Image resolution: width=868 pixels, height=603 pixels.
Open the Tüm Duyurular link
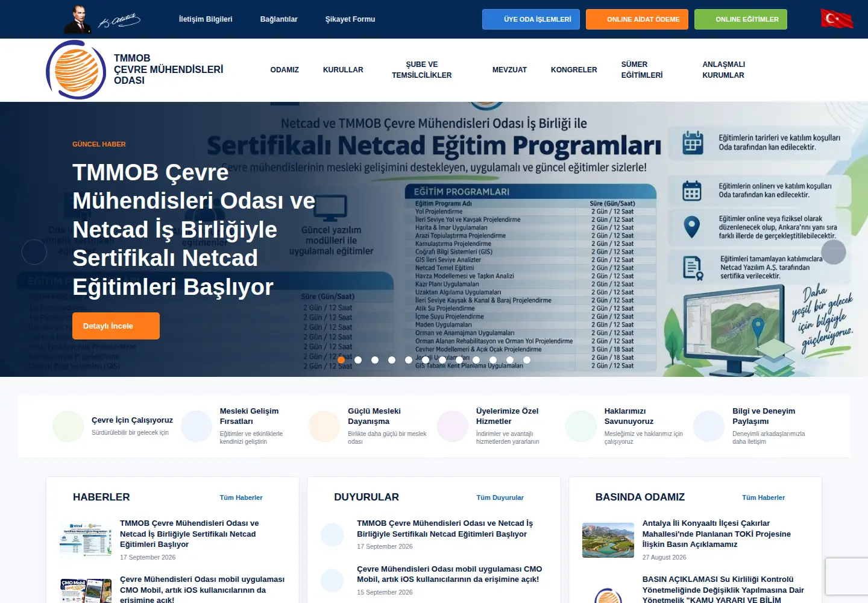(x=500, y=497)
